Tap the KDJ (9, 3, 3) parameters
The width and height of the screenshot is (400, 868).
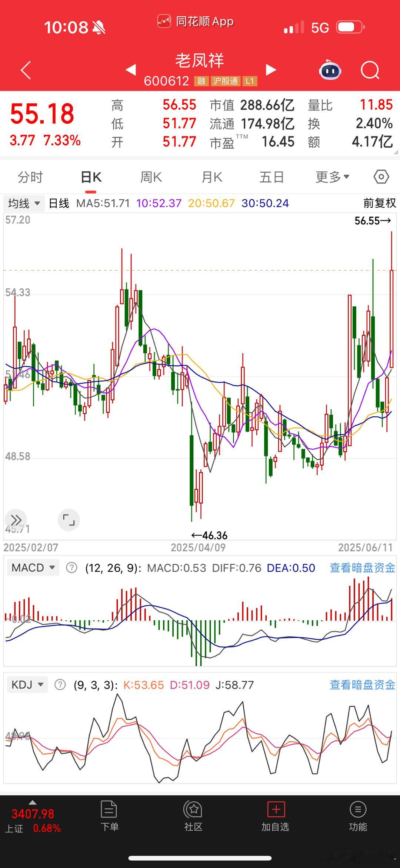point(96,684)
